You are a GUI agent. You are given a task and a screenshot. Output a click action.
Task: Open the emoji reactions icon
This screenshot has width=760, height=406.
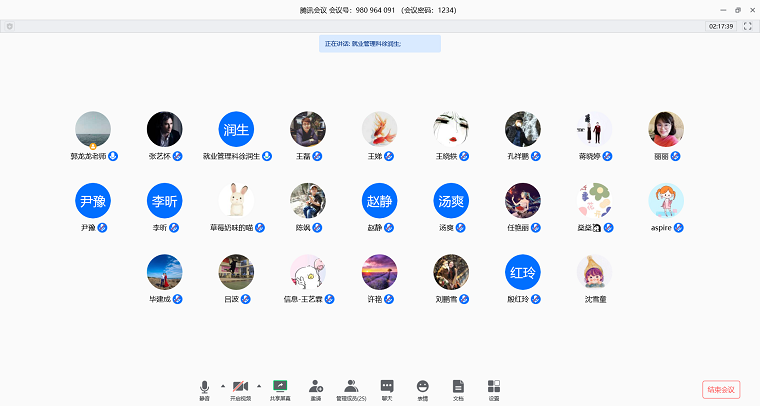tap(422, 387)
